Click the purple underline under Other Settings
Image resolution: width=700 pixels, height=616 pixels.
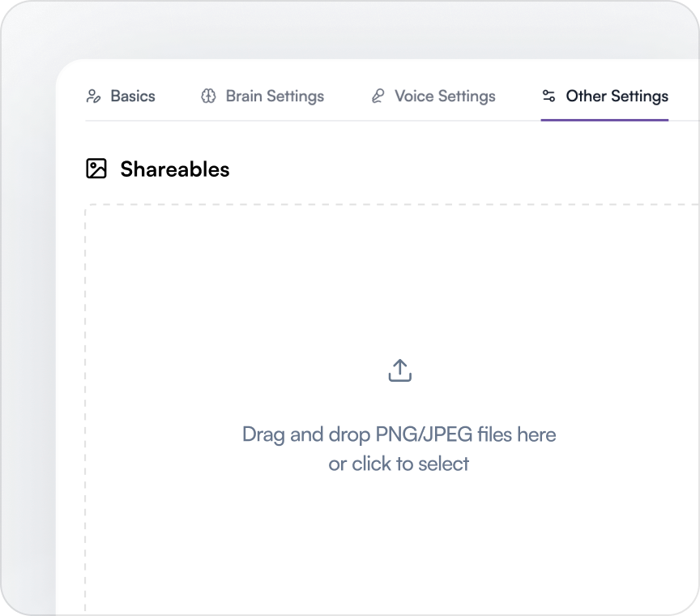point(604,120)
